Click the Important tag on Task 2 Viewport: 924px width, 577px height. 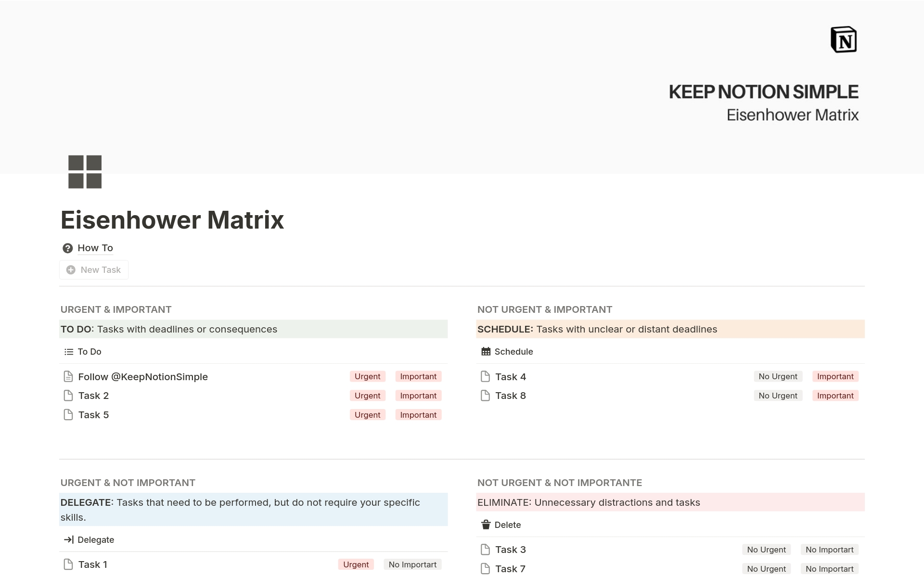pyautogui.click(x=417, y=396)
